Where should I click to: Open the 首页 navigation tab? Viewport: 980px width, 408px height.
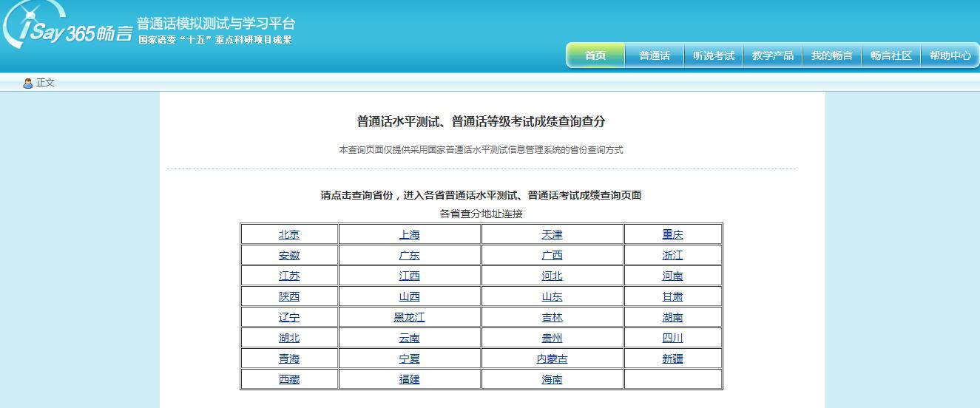595,55
